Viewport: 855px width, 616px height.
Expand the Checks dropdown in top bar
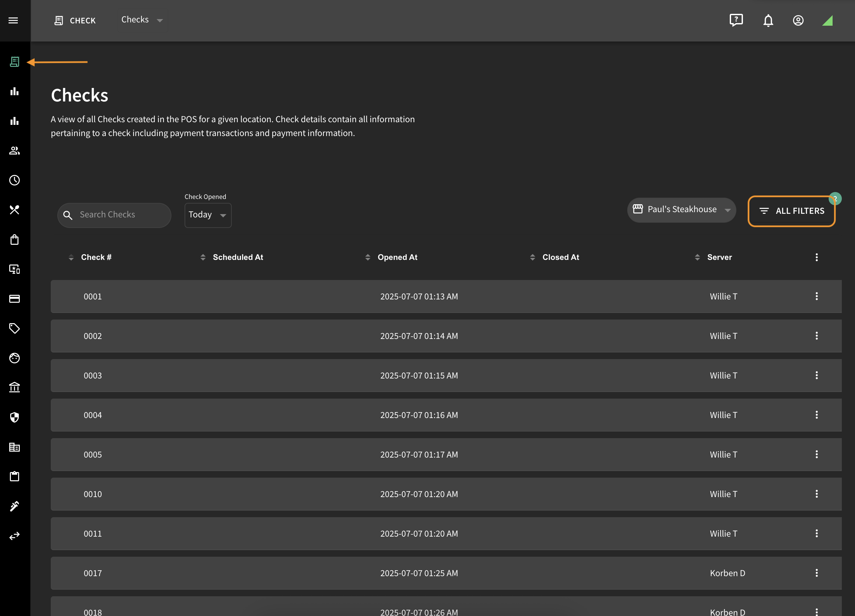142,20
